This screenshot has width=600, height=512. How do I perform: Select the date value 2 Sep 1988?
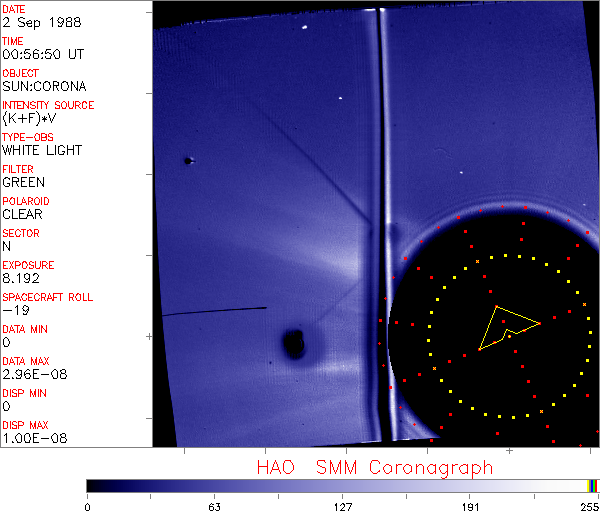(35, 23)
